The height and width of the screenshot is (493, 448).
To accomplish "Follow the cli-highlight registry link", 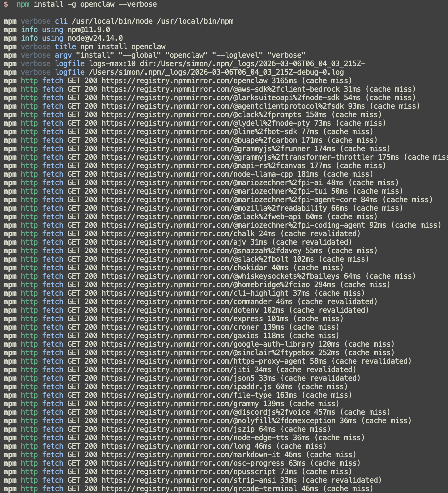I will 195,293.
